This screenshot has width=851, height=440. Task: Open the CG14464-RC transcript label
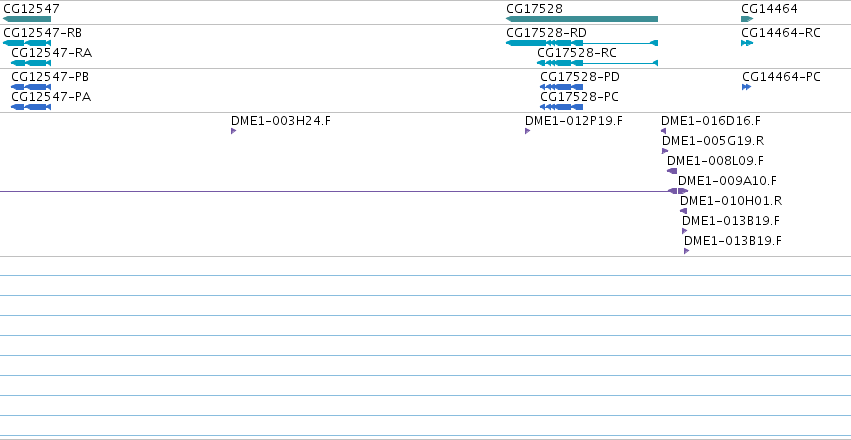click(x=781, y=33)
